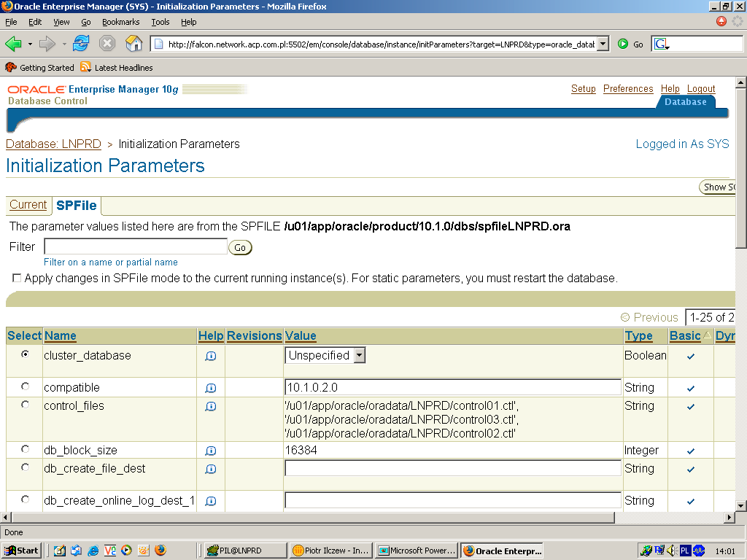Click the db_create_file_dest value field
The height and width of the screenshot is (560, 747).
pyautogui.click(x=452, y=468)
